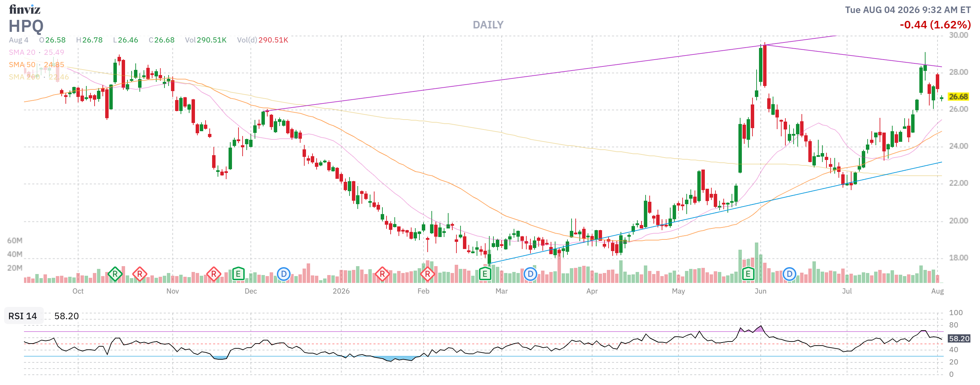Viewport: 980px width, 385px height.
Task: Click the open value O 26.58
Action: [52, 40]
